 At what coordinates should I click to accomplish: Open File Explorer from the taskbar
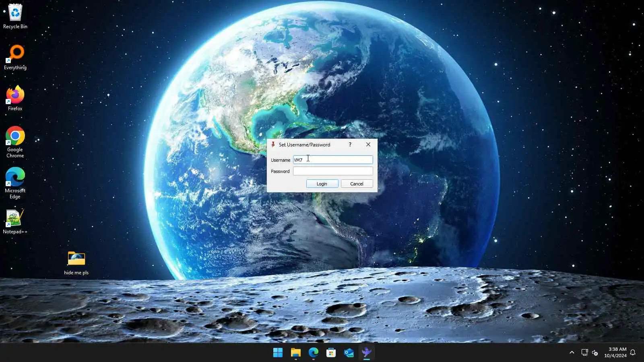[x=295, y=353]
